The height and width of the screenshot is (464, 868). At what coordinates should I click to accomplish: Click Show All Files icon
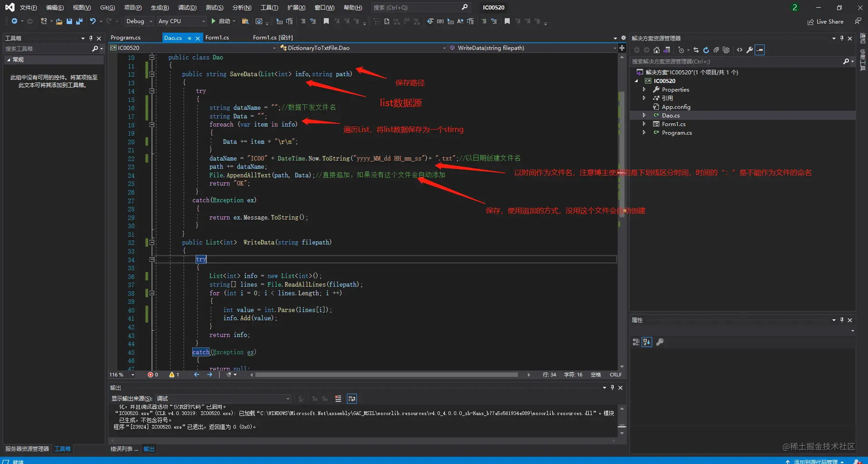pyautogui.click(x=726, y=50)
